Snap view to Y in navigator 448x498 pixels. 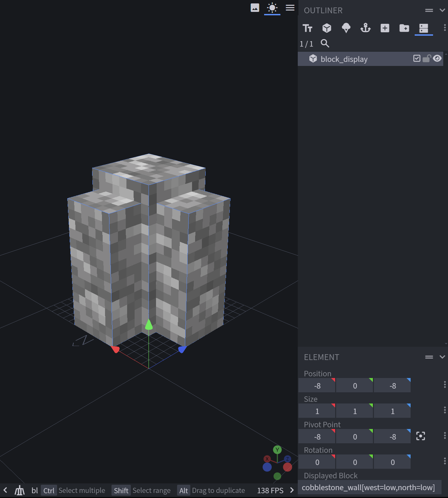[277, 450]
